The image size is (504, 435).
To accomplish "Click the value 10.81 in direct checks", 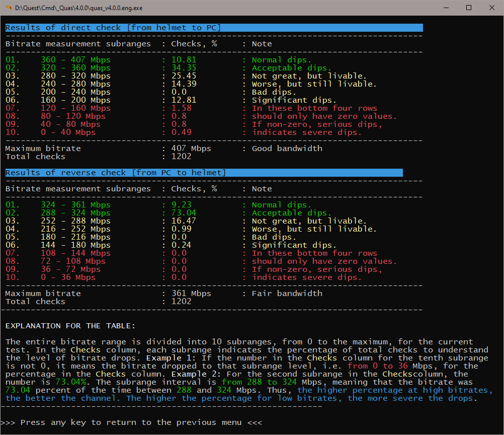I will pos(184,60).
